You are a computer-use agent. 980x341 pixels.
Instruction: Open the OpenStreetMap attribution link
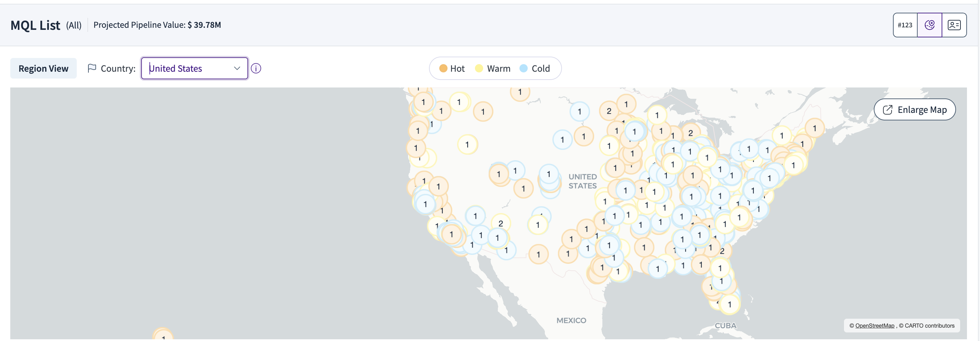tap(874, 326)
